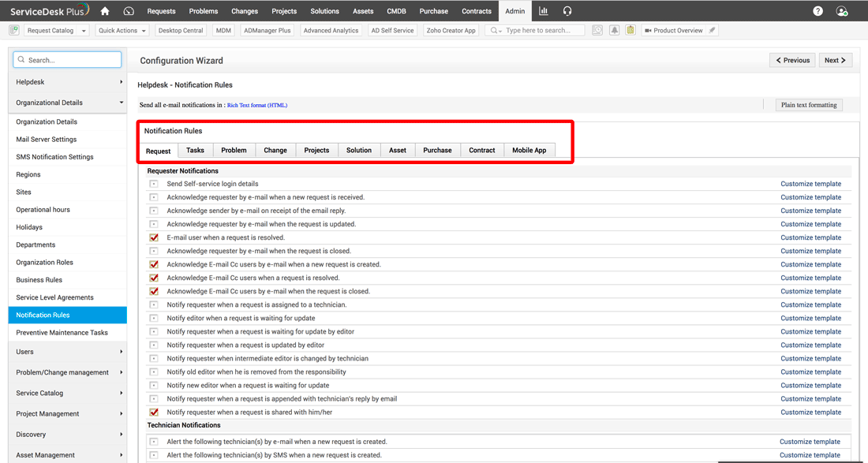Screen dimensions: 868x463
Task: Switch to the Tasks notification tab
Action: (195, 150)
